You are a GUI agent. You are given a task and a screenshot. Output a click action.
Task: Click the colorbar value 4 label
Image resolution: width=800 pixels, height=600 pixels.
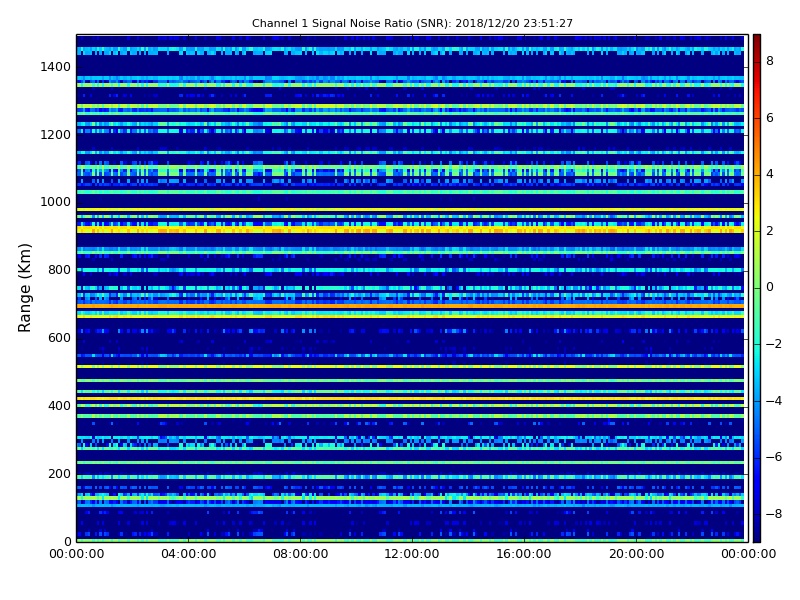pyautogui.click(x=770, y=174)
